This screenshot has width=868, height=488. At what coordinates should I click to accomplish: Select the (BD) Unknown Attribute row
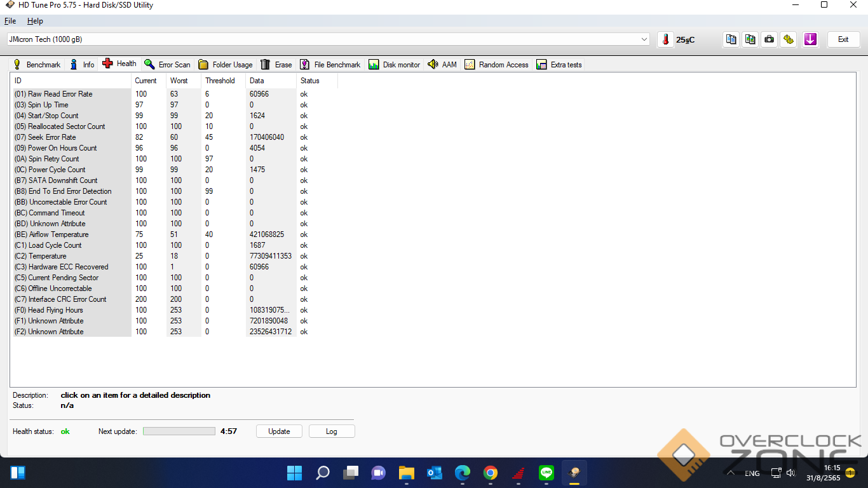(174, 224)
